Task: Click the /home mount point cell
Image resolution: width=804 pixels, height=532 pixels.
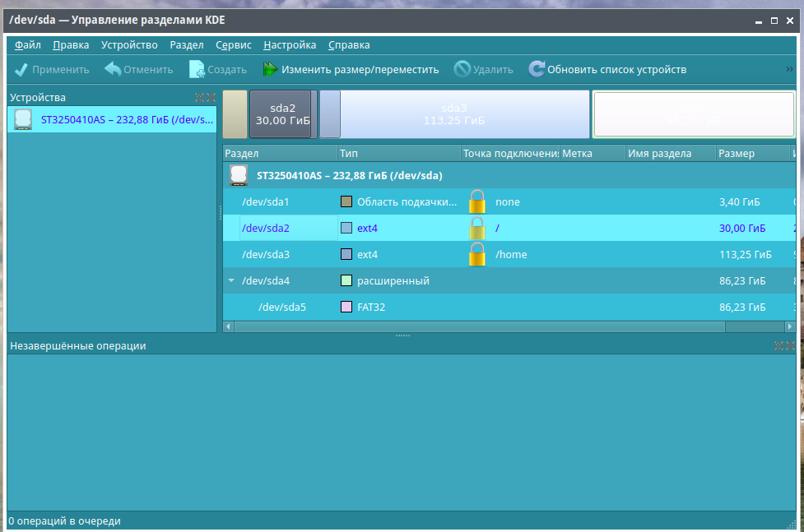Action: point(511,254)
